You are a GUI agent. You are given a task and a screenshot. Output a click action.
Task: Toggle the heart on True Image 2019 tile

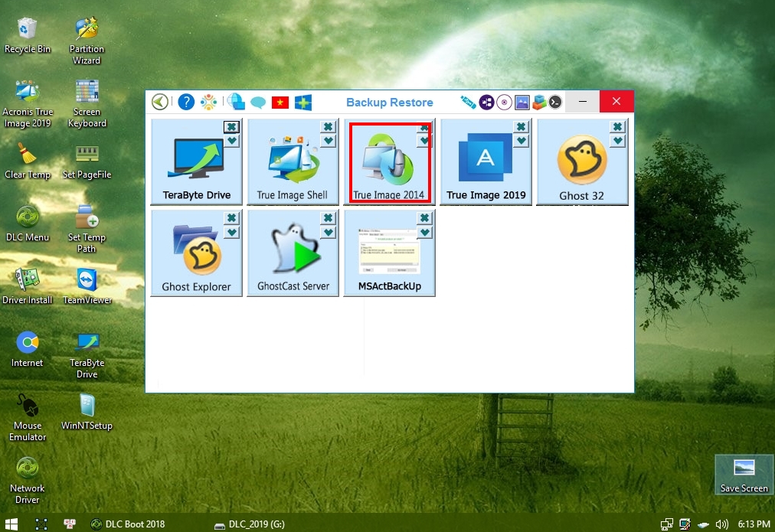tap(521, 141)
